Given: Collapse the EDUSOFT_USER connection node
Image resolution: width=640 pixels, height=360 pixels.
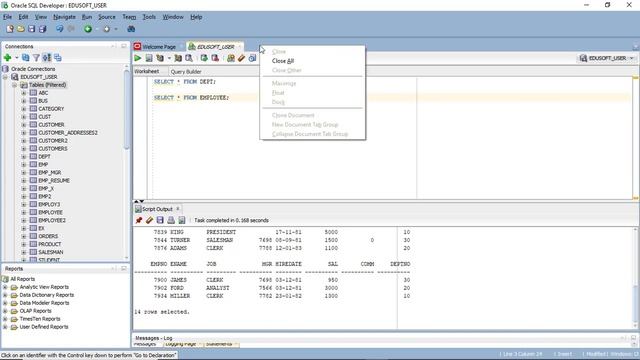Looking at the screenshot, I should tap(5, 77).
